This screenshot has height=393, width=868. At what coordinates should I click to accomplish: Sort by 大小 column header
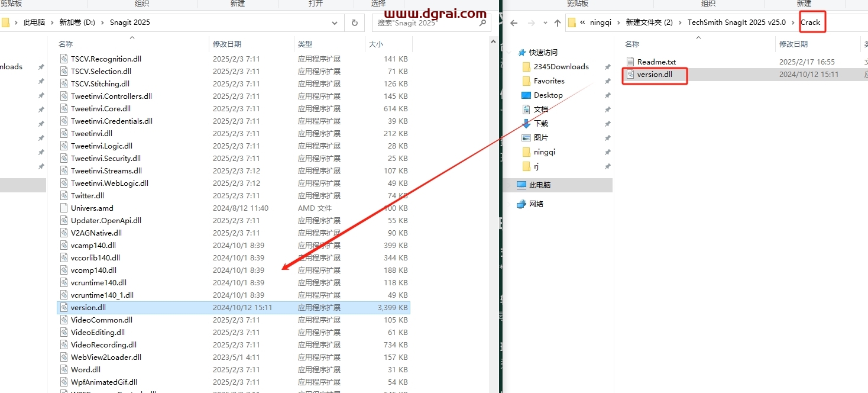coord(376,44)
